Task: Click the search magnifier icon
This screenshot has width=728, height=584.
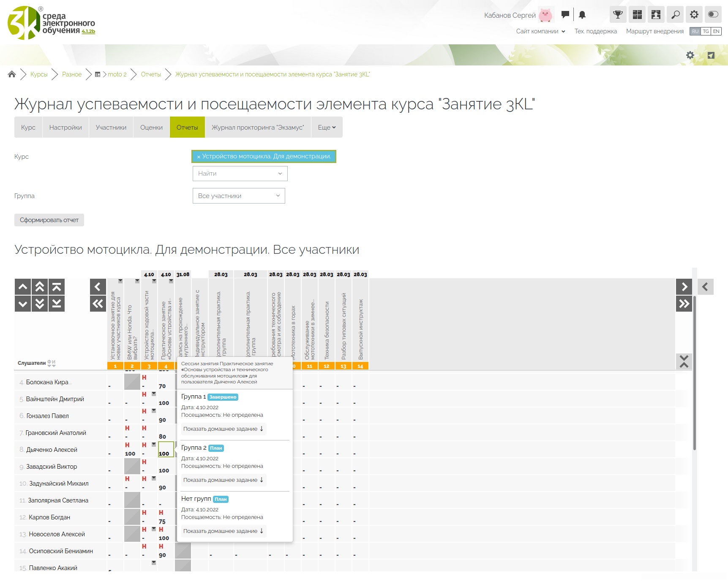Action: click(675, 15)
